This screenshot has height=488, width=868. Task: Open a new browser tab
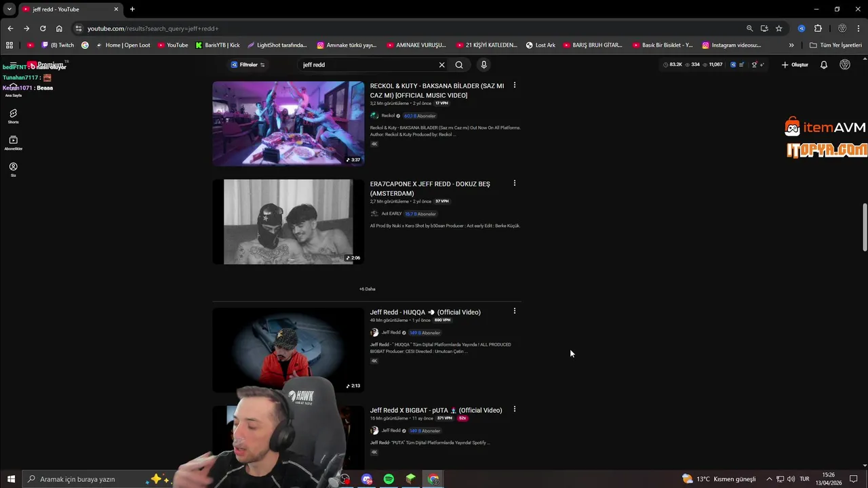point(132,9)
